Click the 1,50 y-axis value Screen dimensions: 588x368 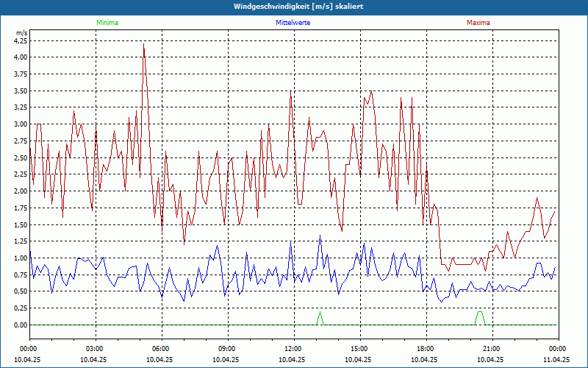(21, 224)
